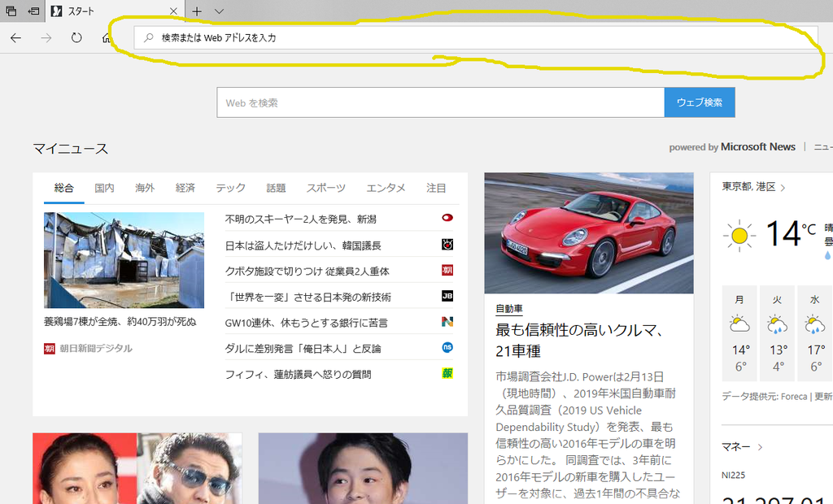This screenshot has height=504, width=833.
Task: Click source icon beside 不明のスキーヤー headline
Action: click(447, 218)
